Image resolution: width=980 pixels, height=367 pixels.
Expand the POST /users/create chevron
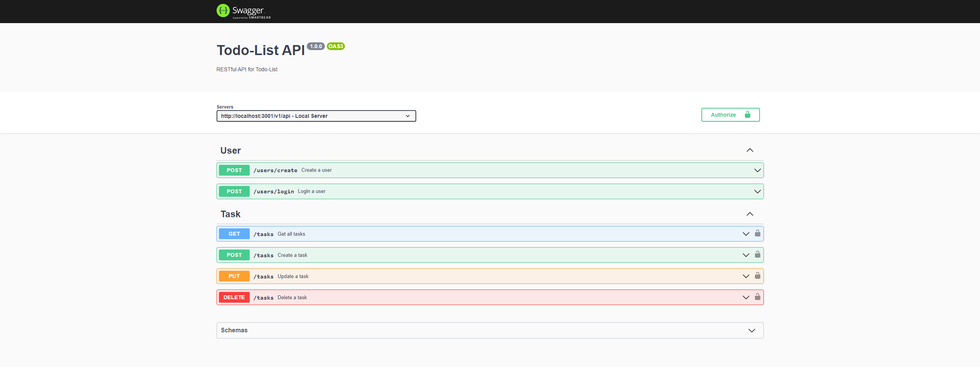757,170
